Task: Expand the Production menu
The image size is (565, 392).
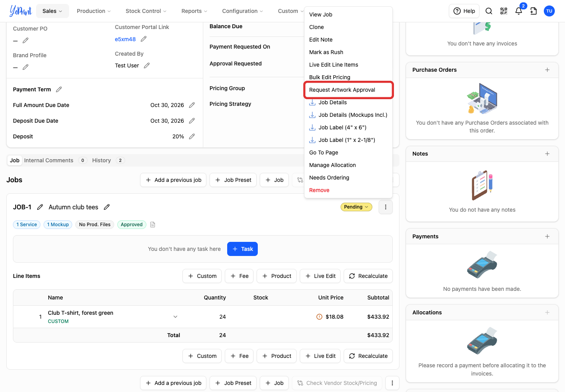Action: click(x=94, y=11)
